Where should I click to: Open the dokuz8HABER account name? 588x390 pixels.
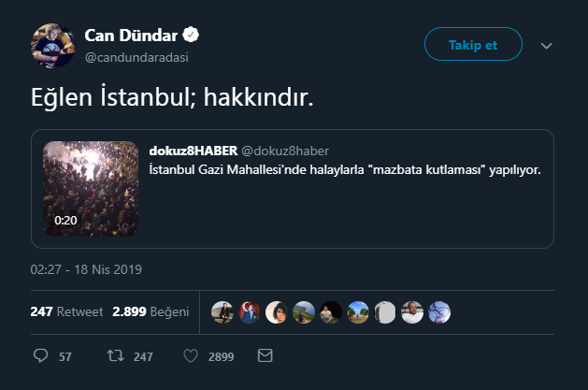click(x=193, y=151)
